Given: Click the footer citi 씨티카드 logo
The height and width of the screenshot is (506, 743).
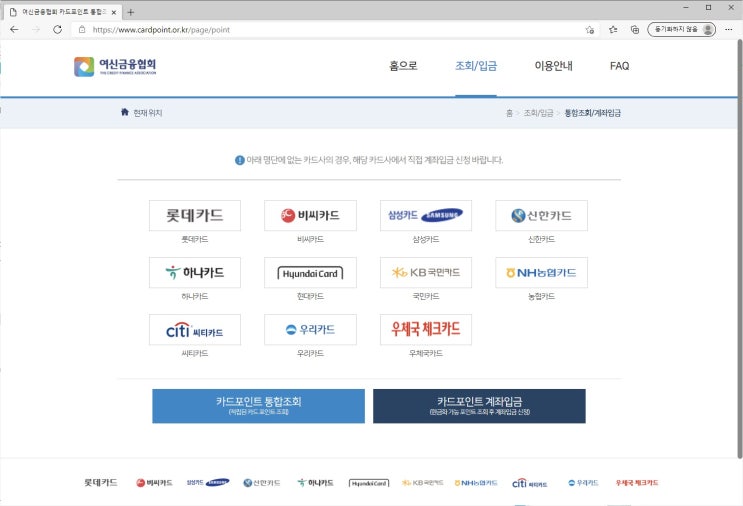Looking at the screenshot, I should click(x=529, y=483).
